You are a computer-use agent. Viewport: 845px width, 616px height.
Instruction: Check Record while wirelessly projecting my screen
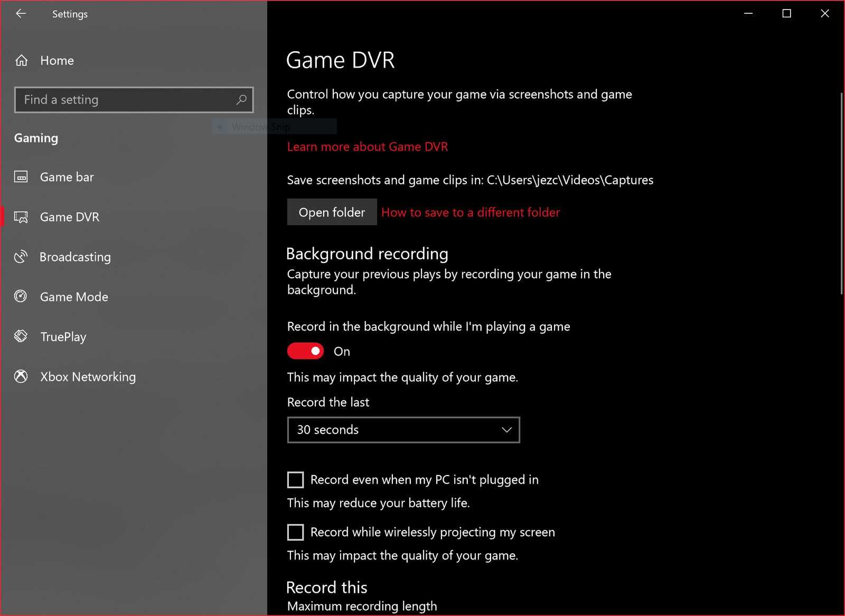click(295, 532)
